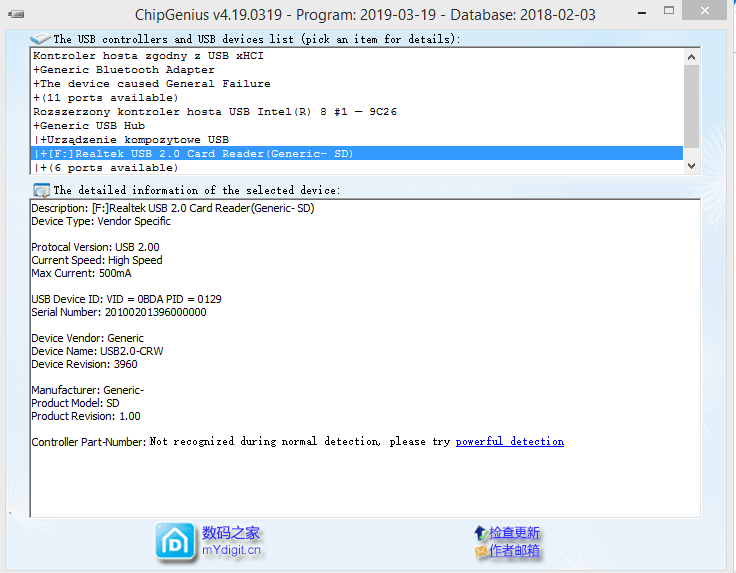736x573 pixels.
Task: Click the 作者邮箱 author email link
Action: point(514,550)
